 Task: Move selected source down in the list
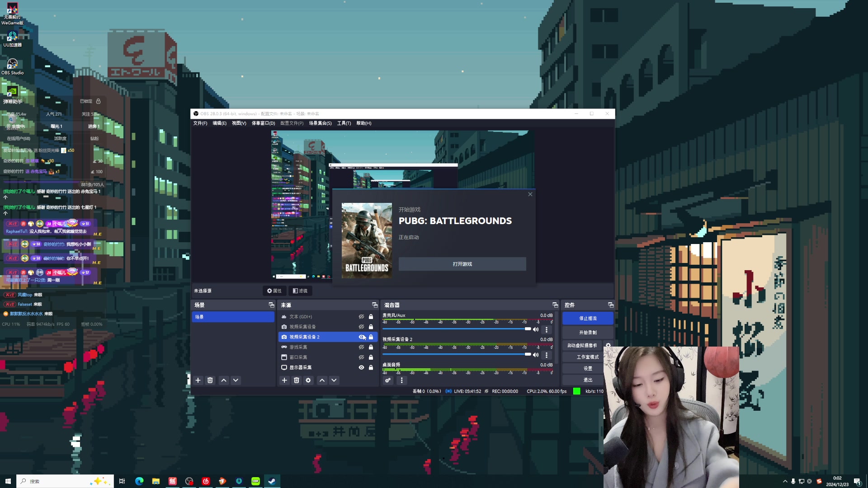tap(334, 380)
